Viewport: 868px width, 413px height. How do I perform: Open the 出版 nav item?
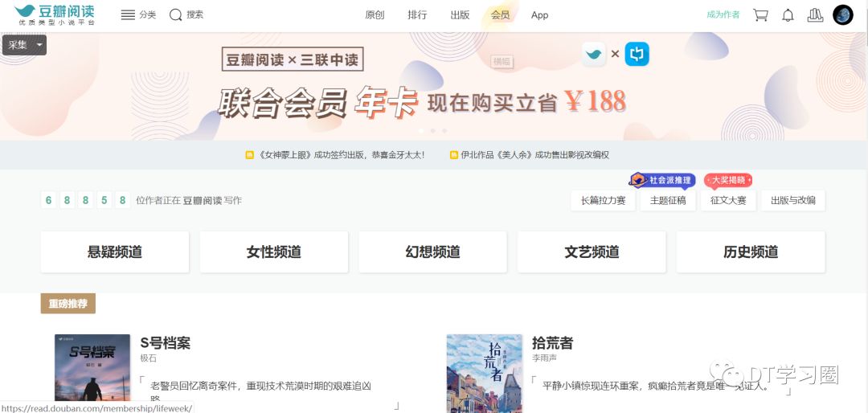coord(460,15)
